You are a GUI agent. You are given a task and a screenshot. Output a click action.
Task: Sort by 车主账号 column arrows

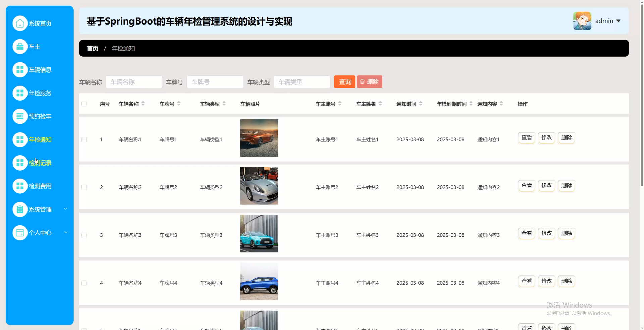pyautogui.click(x=340, y=104)
